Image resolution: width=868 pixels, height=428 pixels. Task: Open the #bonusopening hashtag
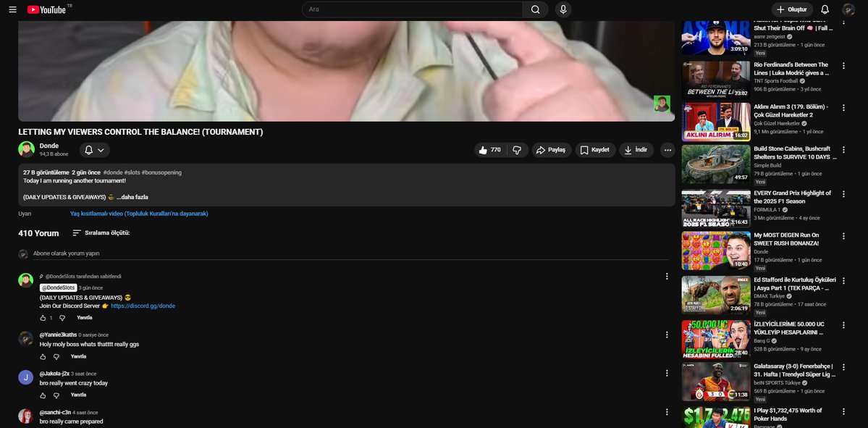161,173
